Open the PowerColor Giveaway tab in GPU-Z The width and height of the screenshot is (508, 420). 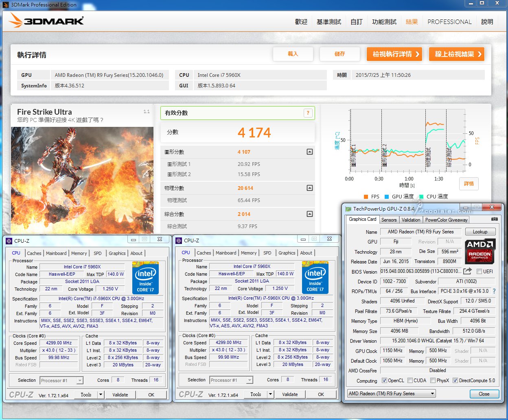pos(447,220)
